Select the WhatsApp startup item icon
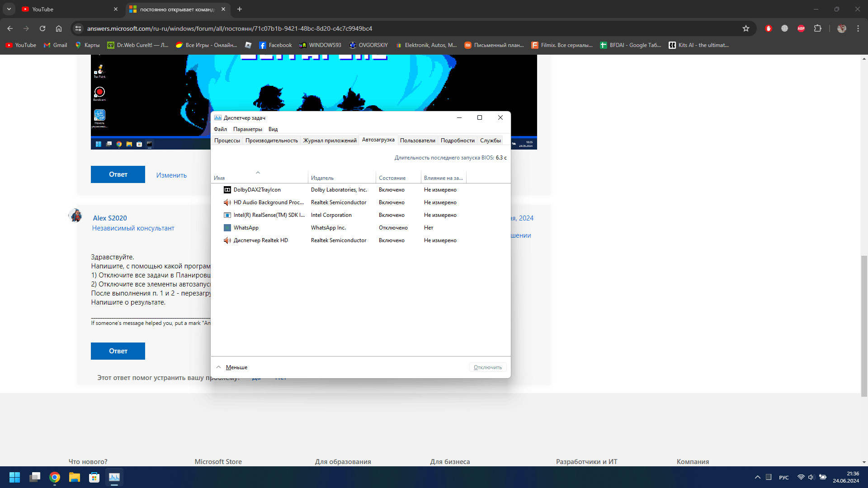The width and height of the screenshot is (868, 488). (x=227, y=228)
